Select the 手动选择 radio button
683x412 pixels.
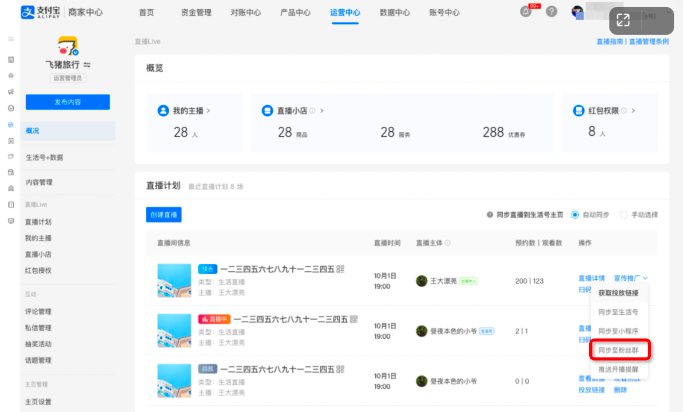[x=624, y=214]
